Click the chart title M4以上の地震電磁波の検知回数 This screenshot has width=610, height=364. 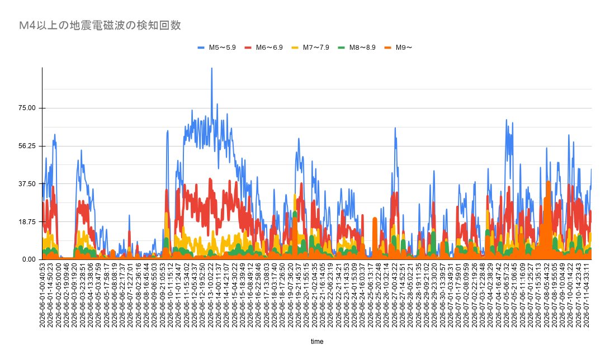(x=100, y=25)
